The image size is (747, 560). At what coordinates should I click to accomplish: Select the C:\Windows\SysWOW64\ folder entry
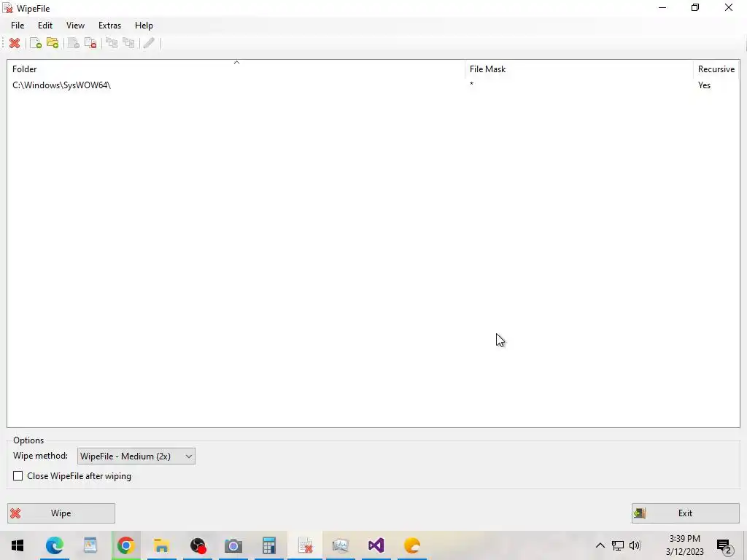61,85
